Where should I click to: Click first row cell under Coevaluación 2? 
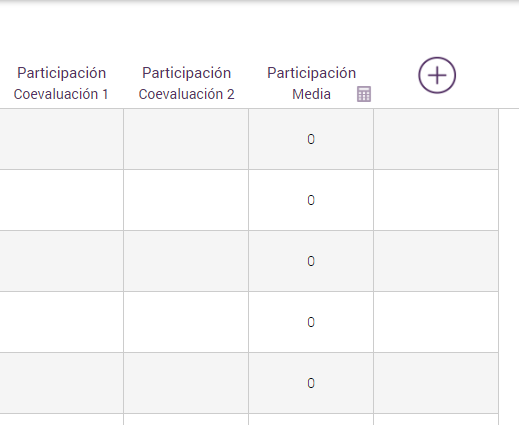coord(186,139)
